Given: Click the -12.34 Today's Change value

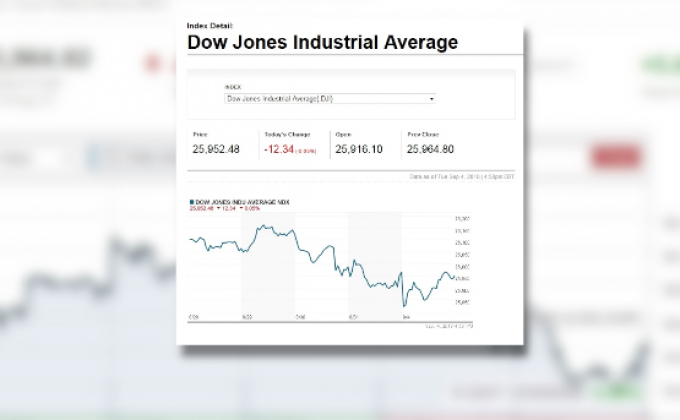Looking at the screenshot, I should (x=279, y=150).
